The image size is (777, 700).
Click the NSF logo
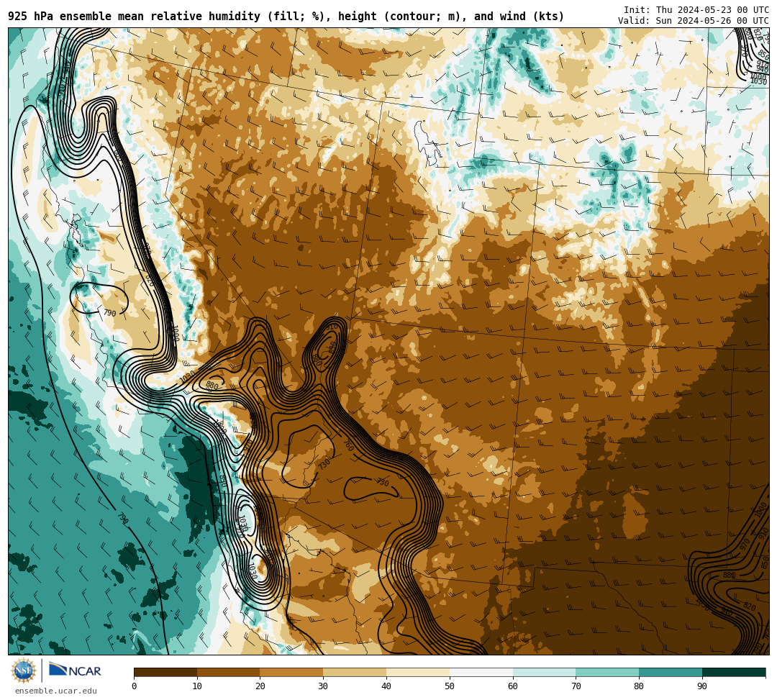23,671
